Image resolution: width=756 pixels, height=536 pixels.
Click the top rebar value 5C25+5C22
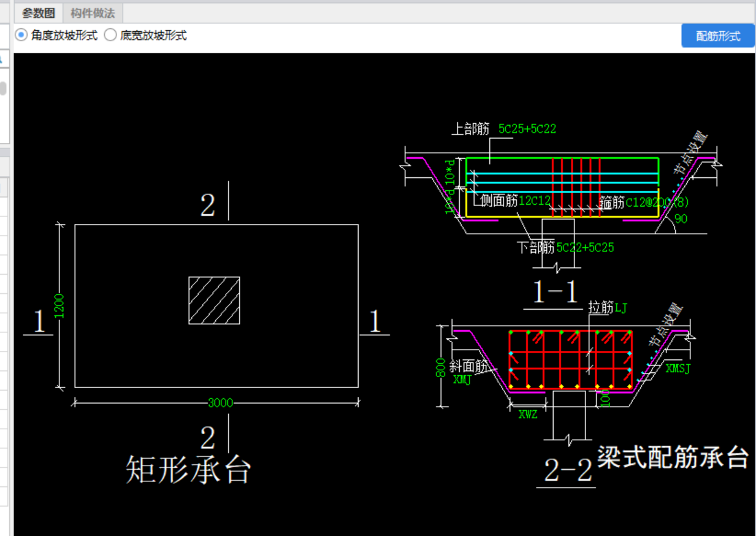click(x=527, y=129)
